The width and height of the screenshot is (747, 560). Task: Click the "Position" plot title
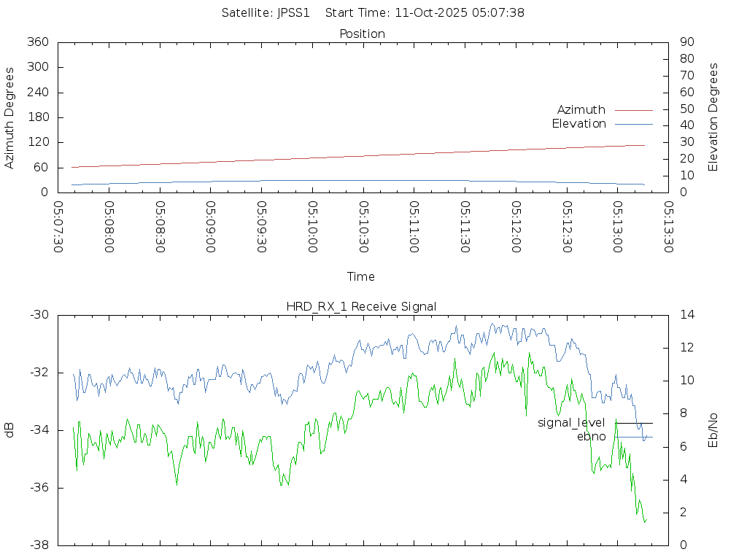362,34
